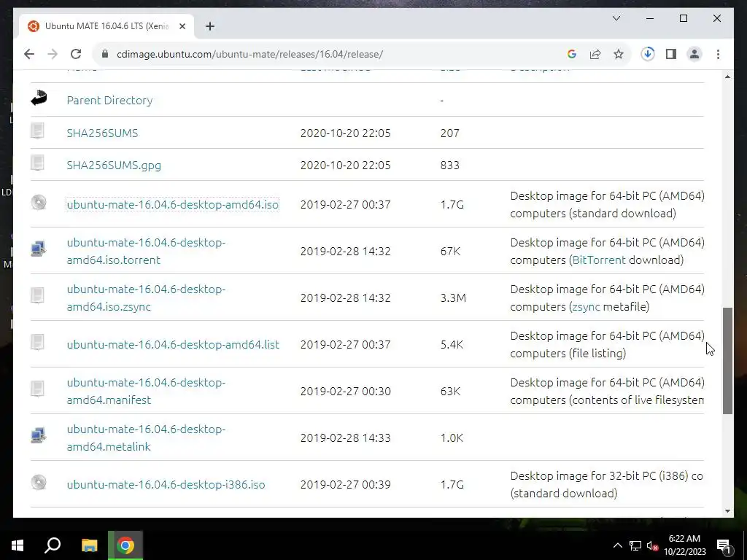Viewport: 747px width, 560px height.
Task: Download the amd64.iso.torrent file
Action: pos(146,251)
